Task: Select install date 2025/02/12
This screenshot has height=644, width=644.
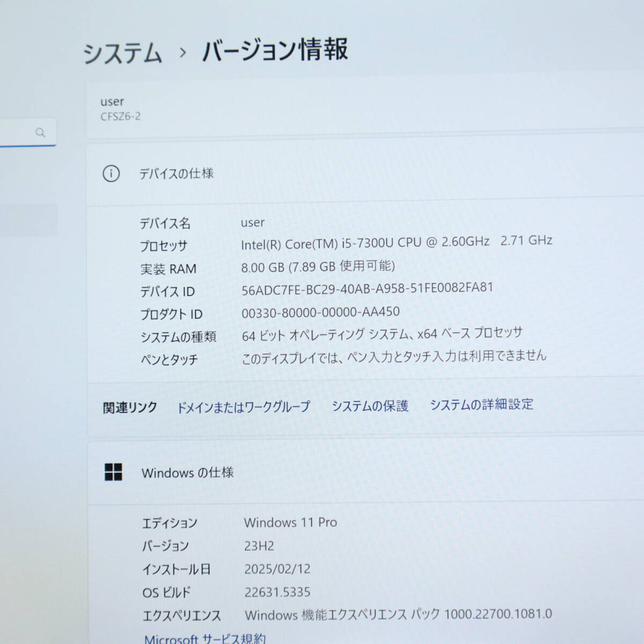Action: tap(277, 569)
